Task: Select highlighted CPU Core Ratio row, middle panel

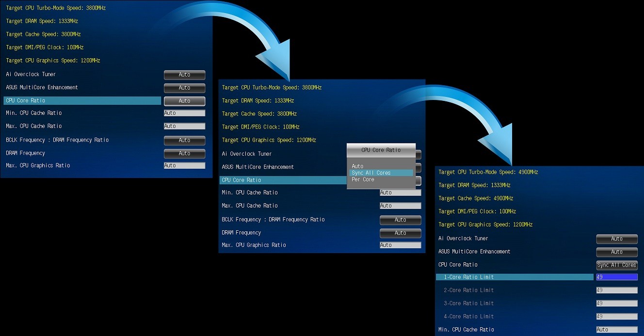Action: tap(284, 180)
